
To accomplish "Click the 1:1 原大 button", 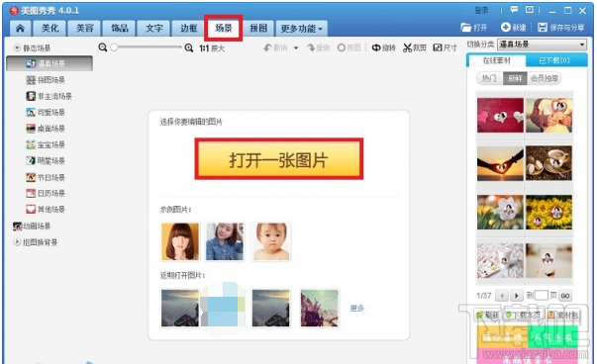I will point(212,47).
